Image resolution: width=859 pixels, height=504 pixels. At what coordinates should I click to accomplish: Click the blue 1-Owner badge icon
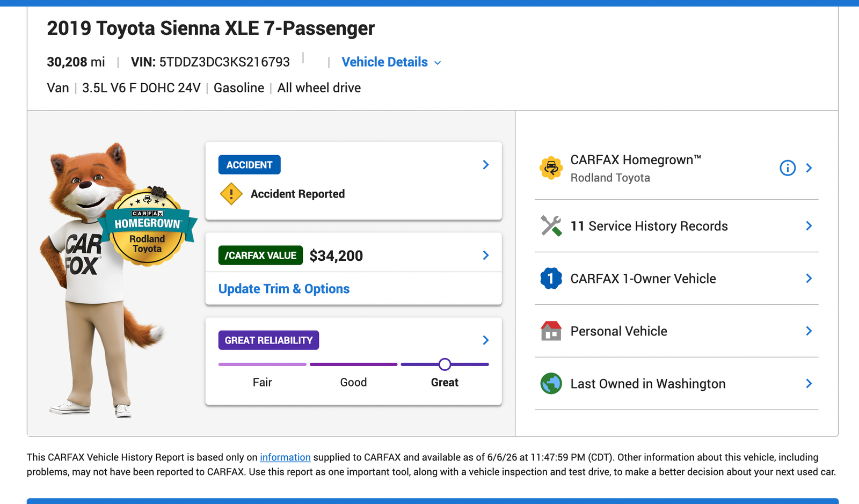(x=551, y=279)
